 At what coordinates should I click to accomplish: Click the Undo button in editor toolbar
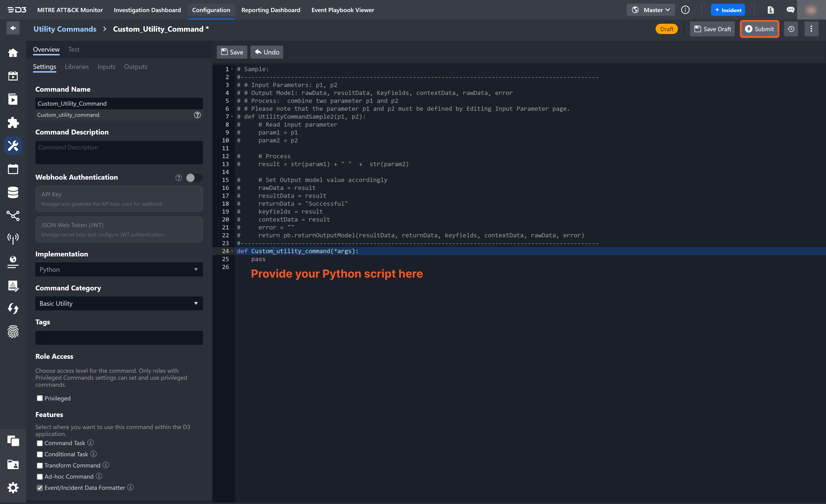(x=266, y=52)
